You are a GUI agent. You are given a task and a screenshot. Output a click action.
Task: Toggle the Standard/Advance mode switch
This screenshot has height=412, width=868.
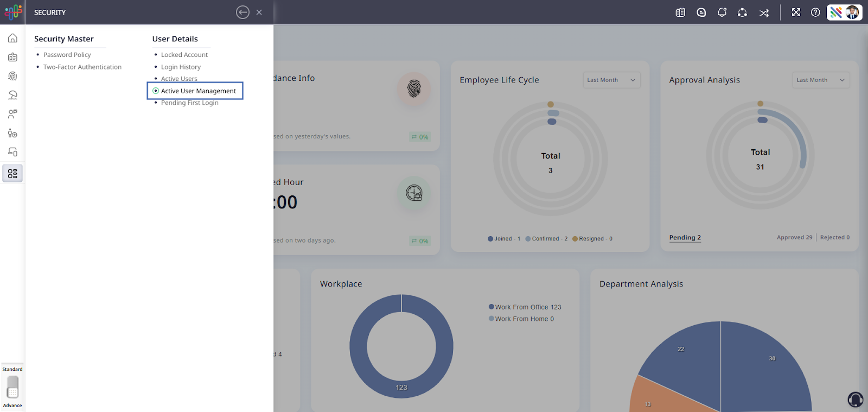click(x=12, y=387)
